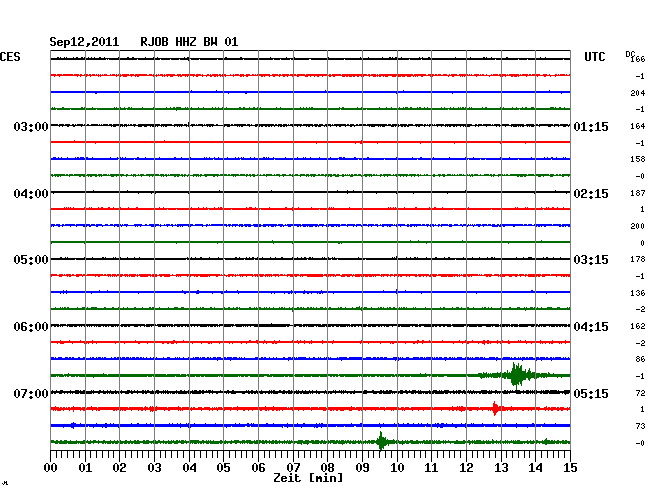Click the "02" minute axis label
The height and width of the screenshot is (494, 650).
119,467
